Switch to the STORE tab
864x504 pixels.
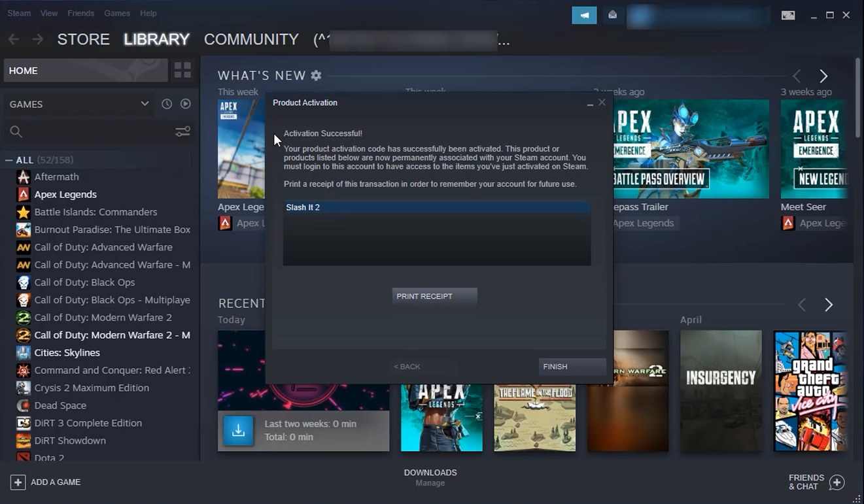coord(83,39)
